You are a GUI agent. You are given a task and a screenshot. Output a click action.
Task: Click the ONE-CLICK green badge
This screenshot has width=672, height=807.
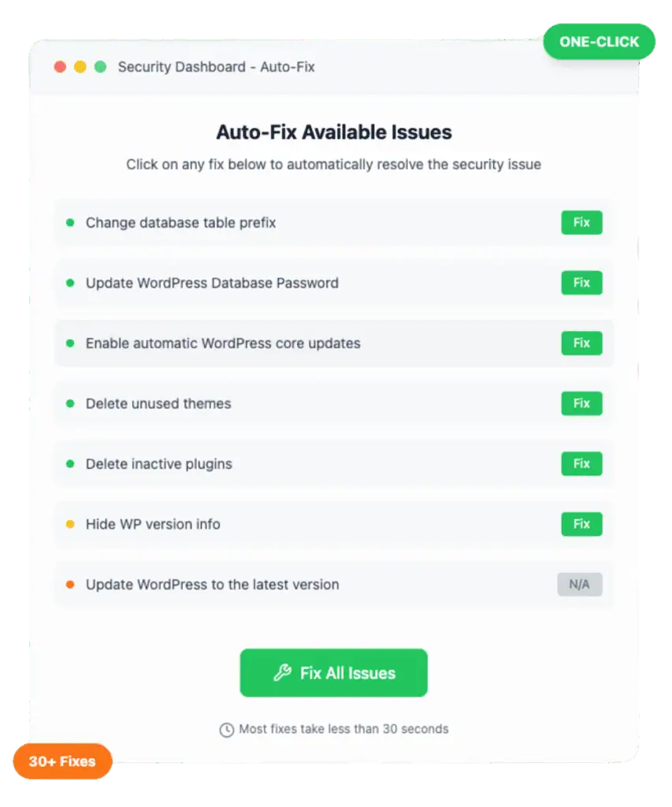599,42
